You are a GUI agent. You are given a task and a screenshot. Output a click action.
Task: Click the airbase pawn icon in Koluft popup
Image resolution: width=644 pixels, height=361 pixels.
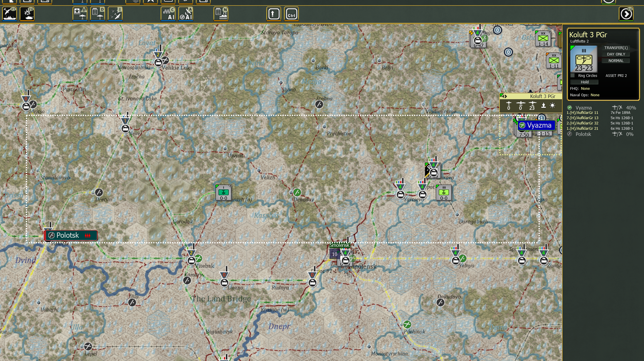544,105
